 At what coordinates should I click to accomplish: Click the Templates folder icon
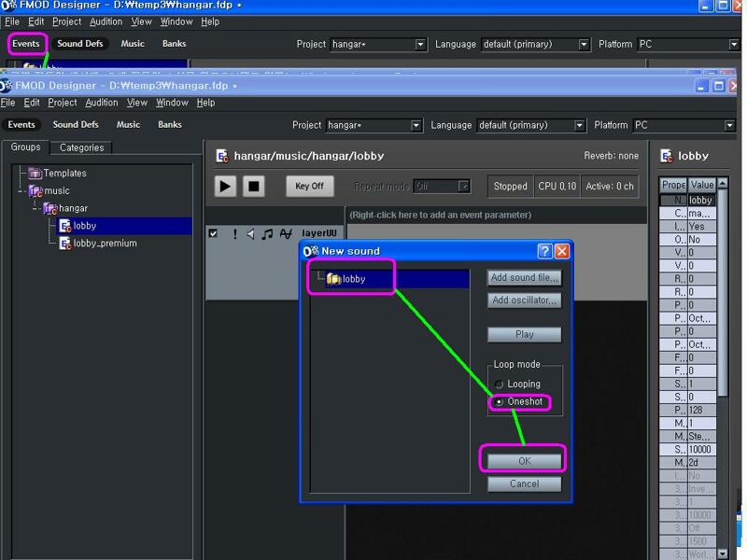[x=35, y=173]
